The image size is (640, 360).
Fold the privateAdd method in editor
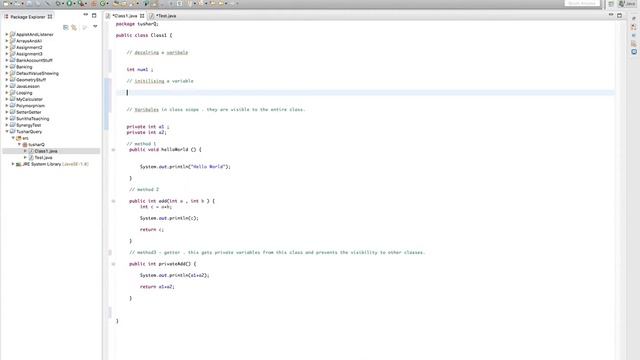pos(113,264)
